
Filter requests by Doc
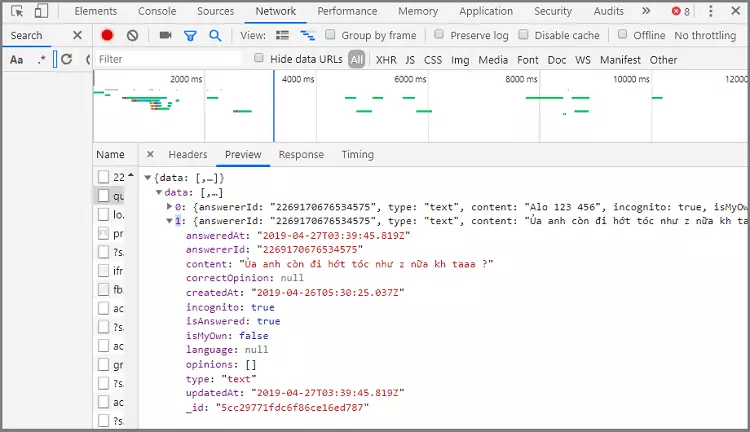click(557, 60)
